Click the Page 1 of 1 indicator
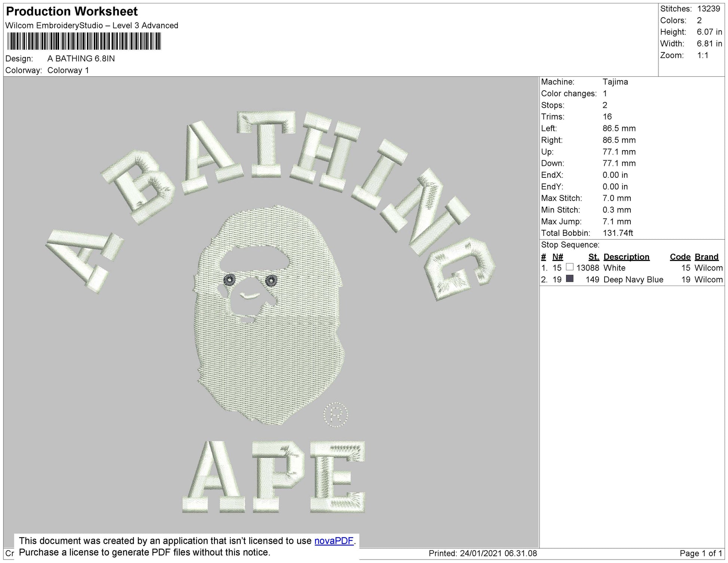This screenshot has width=728, height=563. click(x=700, y=553)
